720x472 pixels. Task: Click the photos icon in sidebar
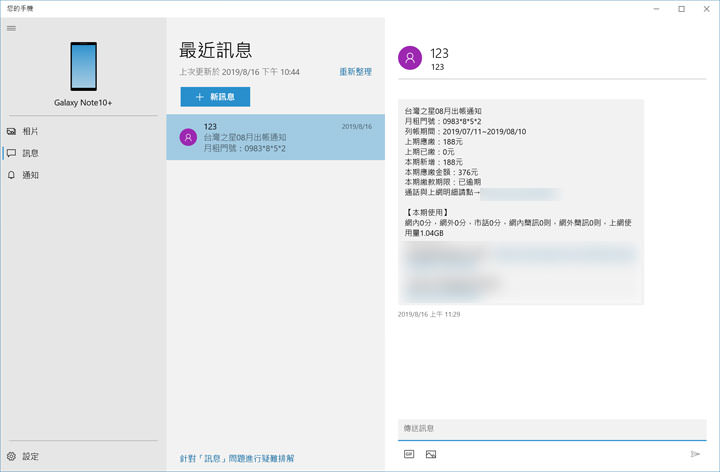coord(11,131)
